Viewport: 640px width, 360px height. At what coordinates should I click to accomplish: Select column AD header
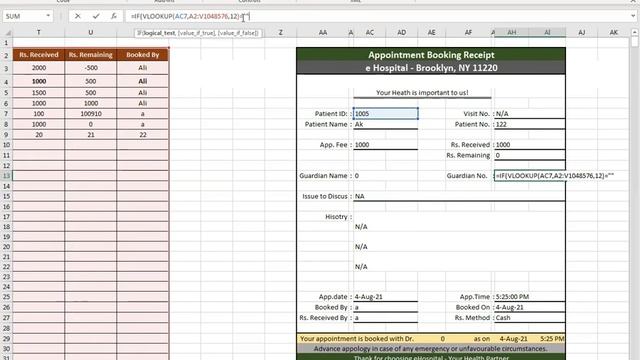[x=402, y=32]
